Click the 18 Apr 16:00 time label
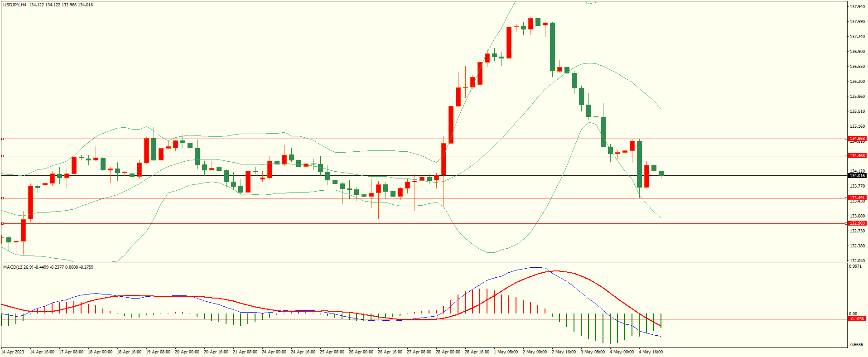This screenshot has height=357, width=868. coord(129,352)
